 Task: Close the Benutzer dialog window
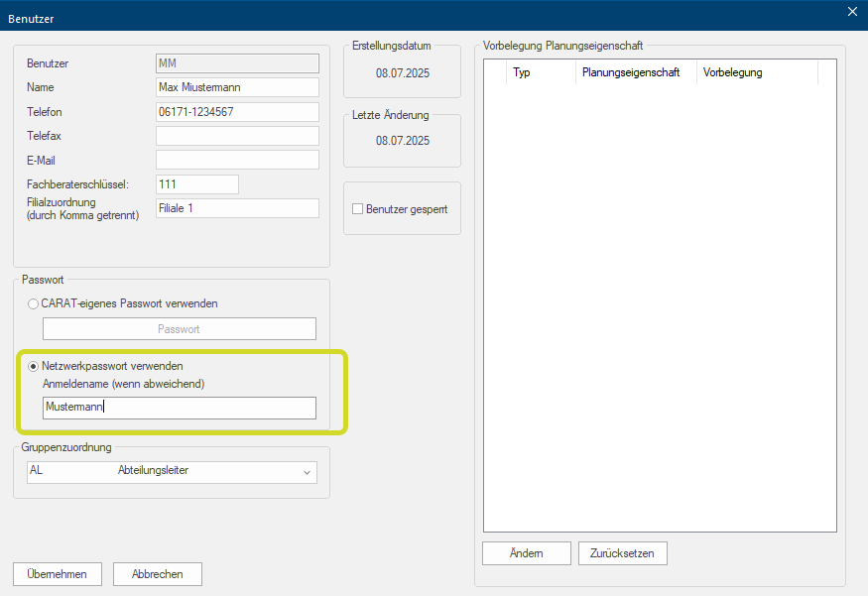(852, 12)
